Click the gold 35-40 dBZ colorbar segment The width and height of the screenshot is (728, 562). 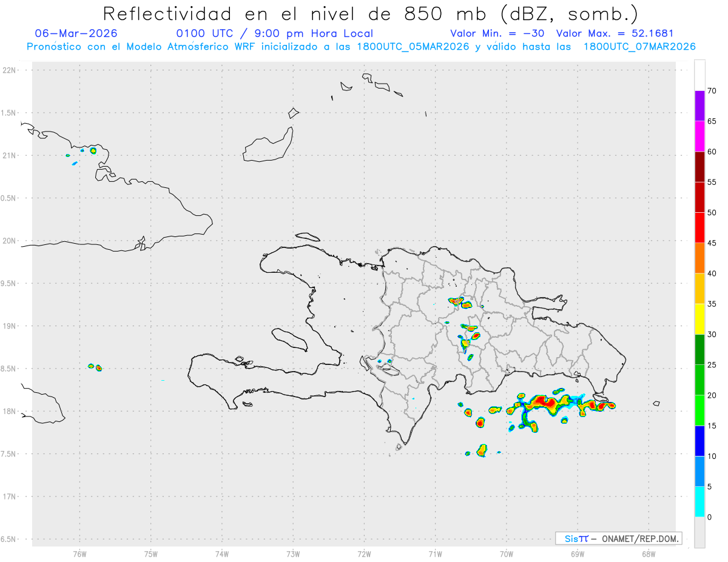tap(699, 289)
